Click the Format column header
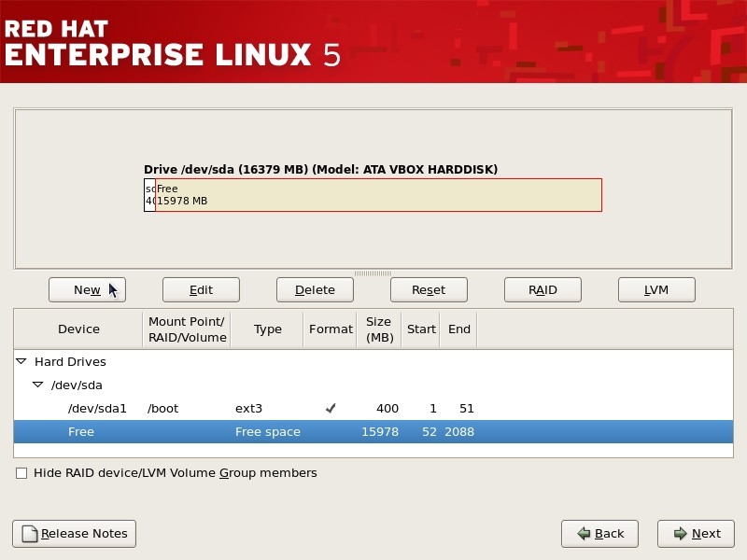Image resolution: width=747 pixels, height=560 pixels. 331,329
